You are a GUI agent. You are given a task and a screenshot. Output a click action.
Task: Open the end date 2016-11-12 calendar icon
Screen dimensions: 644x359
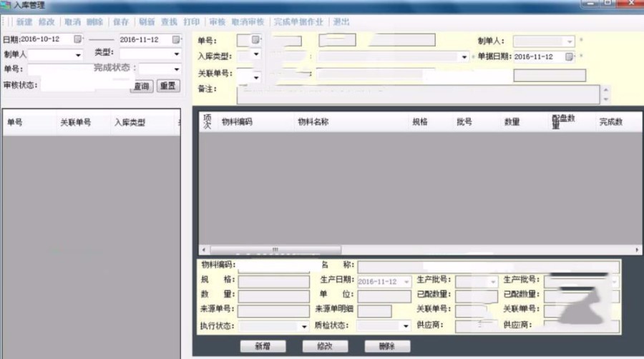[x=176, y=39]
